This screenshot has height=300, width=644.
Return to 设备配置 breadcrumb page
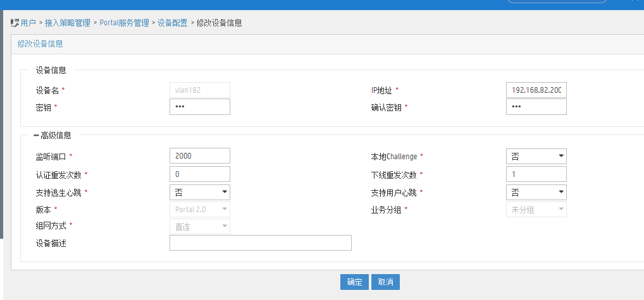point(172,23)
